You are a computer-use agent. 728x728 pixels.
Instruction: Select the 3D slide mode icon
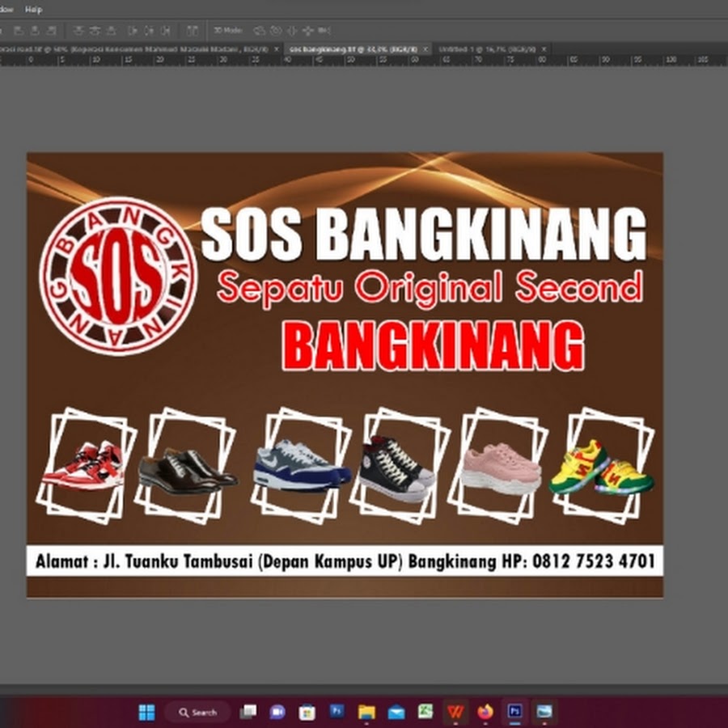308,31
